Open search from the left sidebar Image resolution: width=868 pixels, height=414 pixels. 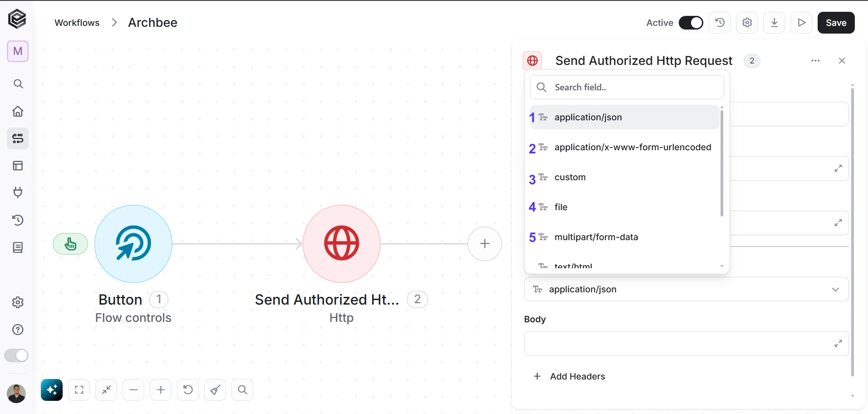18,84
